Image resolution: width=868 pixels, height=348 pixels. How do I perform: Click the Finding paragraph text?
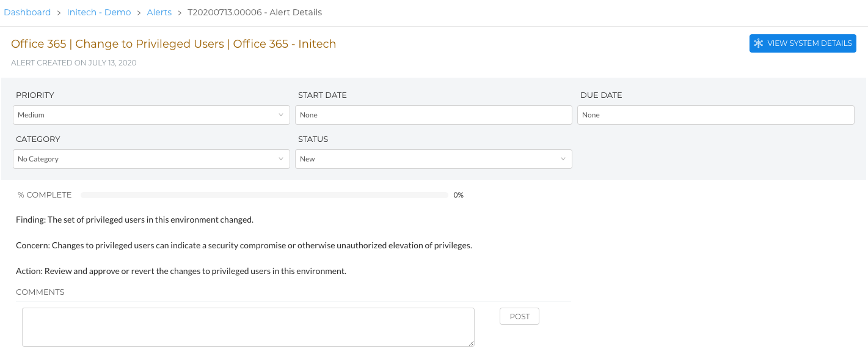134,220
